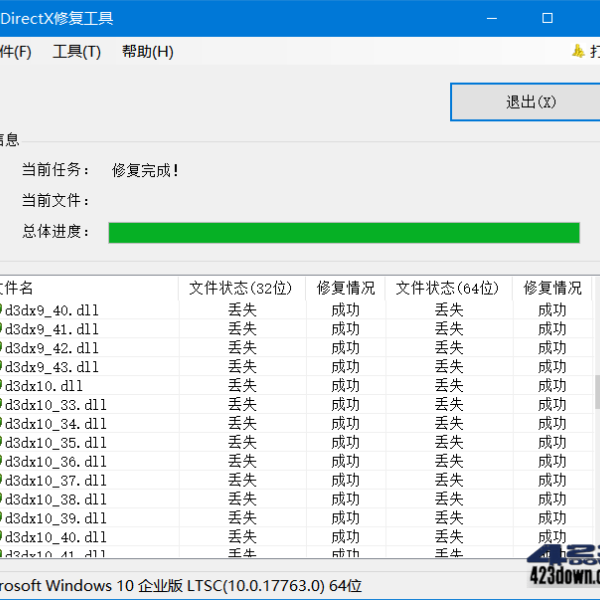This screenshot has height=600, width=600.
Task: Select the d3dx10_36.dll row
Action: pyautogui.click(x=296, y=461)
